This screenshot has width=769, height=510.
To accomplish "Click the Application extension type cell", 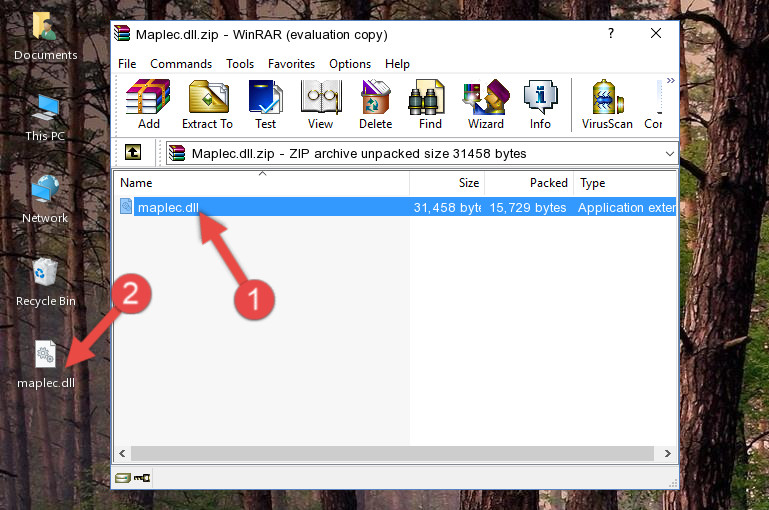I will [x=626, y=207].
